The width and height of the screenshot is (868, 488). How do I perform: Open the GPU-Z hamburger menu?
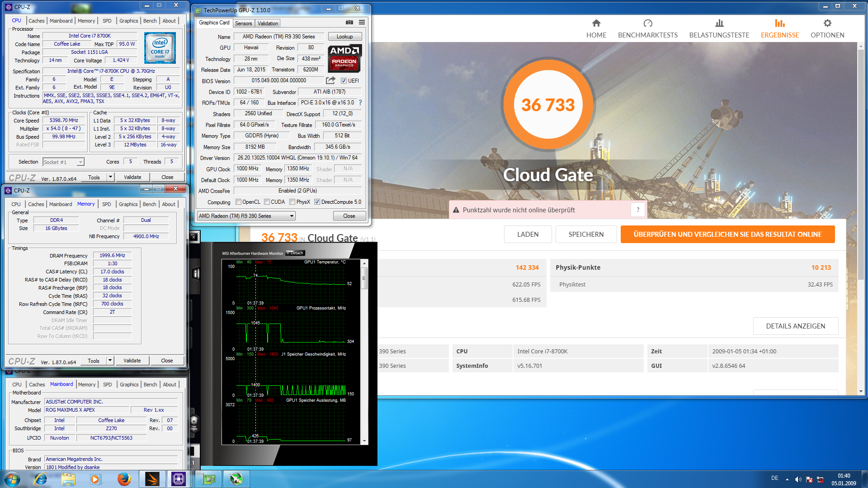point(362,22)
